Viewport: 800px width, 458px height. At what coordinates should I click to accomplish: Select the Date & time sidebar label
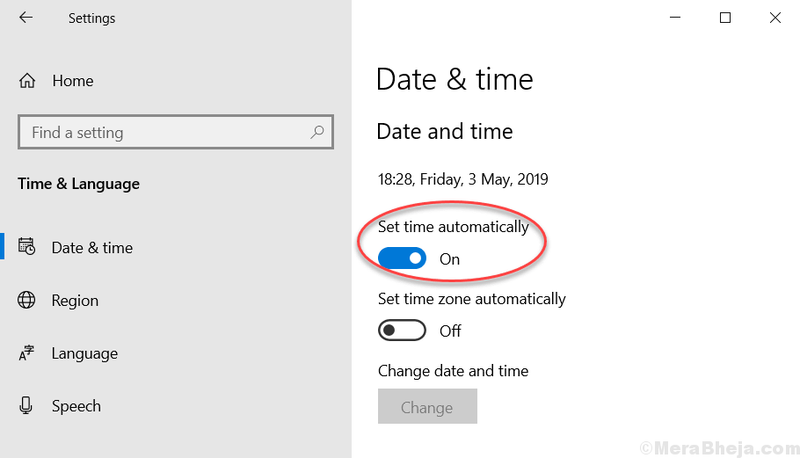[92, 247]
